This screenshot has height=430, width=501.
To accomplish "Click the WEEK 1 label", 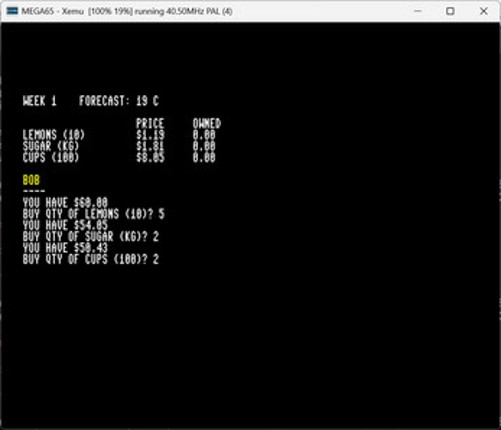I will coord(40,101).
